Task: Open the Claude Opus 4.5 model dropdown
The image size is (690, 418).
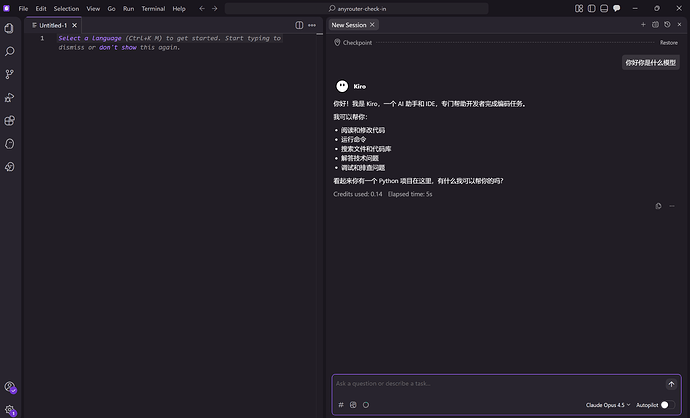Action: (608, 405)
